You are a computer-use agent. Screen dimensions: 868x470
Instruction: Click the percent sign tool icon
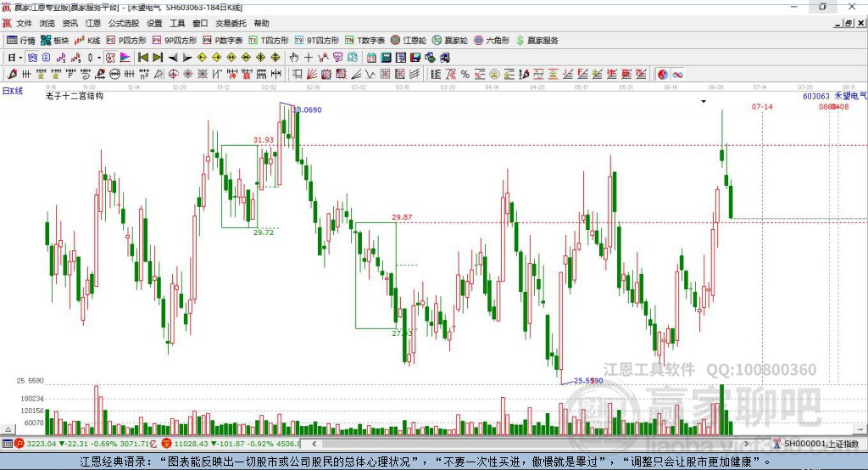coord(465,75)
